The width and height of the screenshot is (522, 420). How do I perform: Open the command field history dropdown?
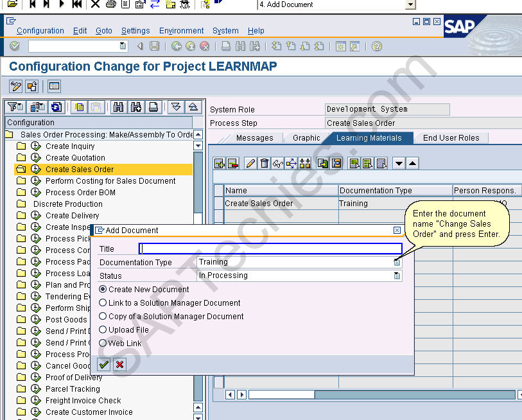[x=123, y=46]
